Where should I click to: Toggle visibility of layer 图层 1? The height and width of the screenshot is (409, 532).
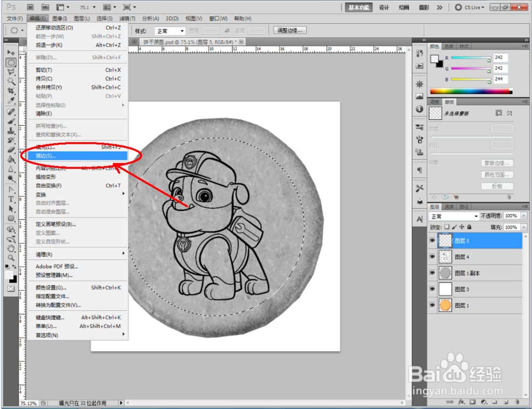point(432,305)
